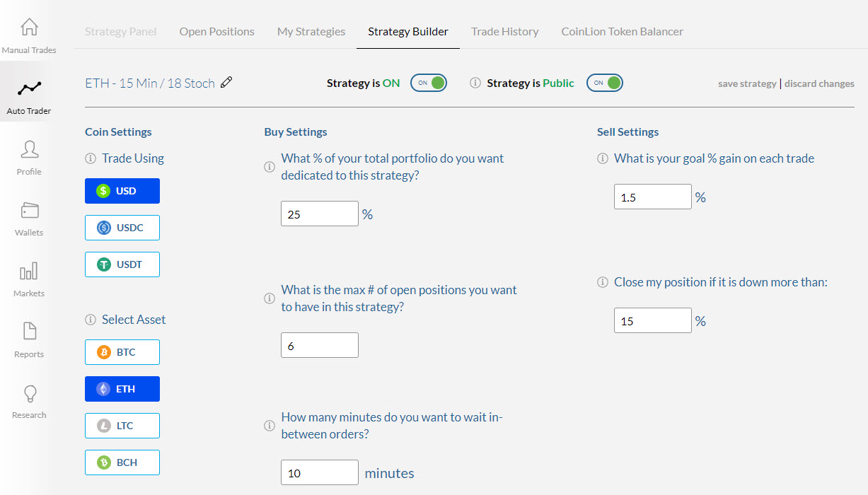This screenshot has height=495, width=868.
Task: Toggle the Strategy is Public switch
Action: pos(605,83)
